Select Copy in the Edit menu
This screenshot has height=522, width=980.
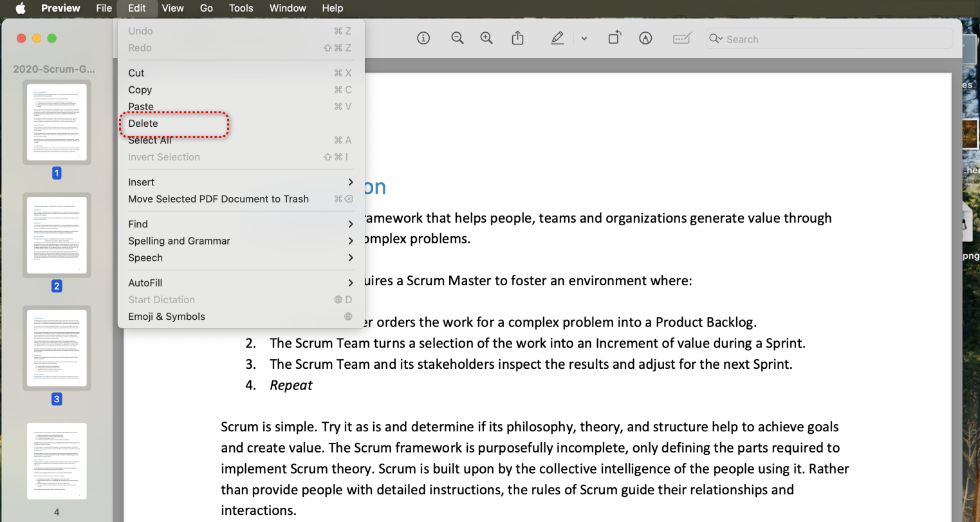pyautogui.click(x=140, y=90)
